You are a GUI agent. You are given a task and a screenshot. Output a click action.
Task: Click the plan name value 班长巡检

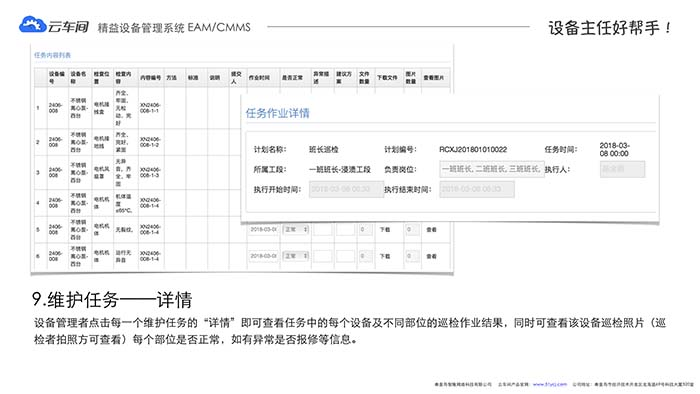pyautogui.click(x=324, y=149)
